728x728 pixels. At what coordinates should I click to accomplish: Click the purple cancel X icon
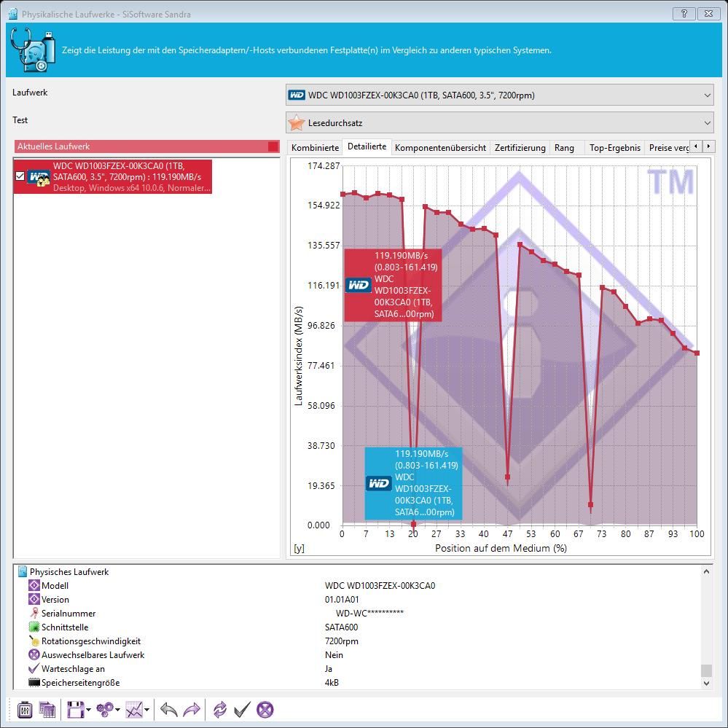[265, 710]
